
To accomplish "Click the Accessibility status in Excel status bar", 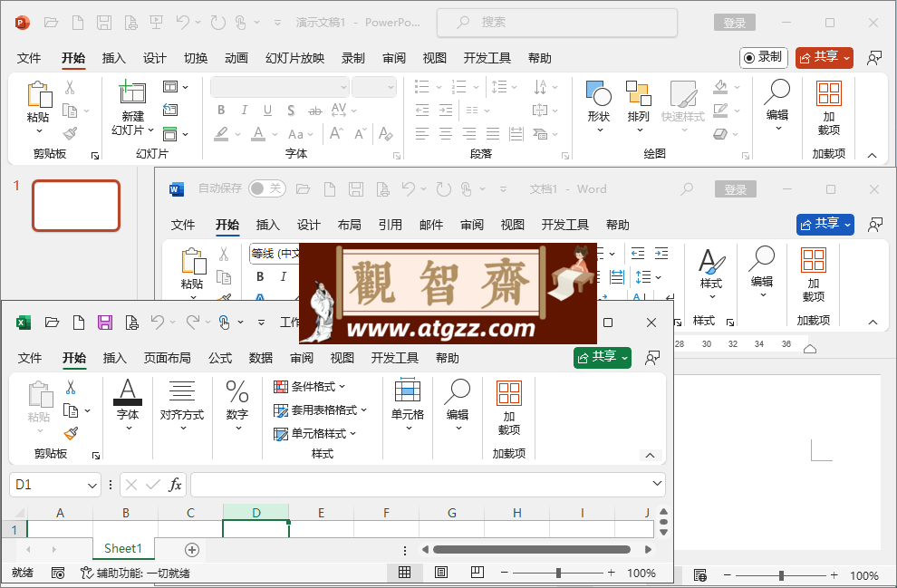I will (135, 573).
